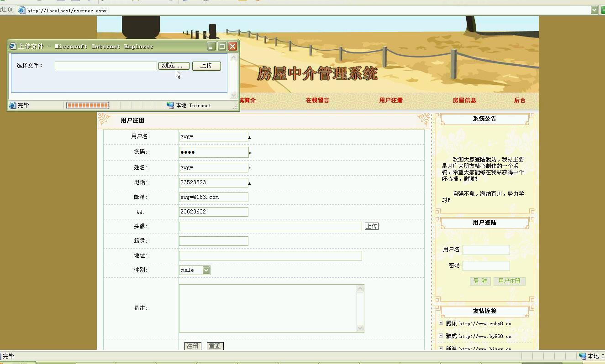Click the Intranet zone icon in popup status bar
The width and height of the screenshot is (605, 364).
[170, 105]
